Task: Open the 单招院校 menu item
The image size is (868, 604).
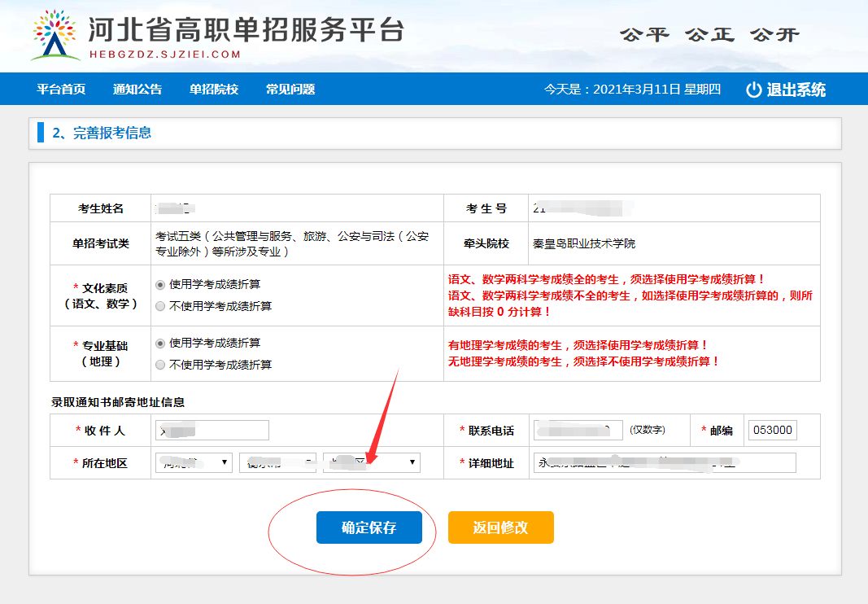Action: pyautogui.click(x=214, y=90)
